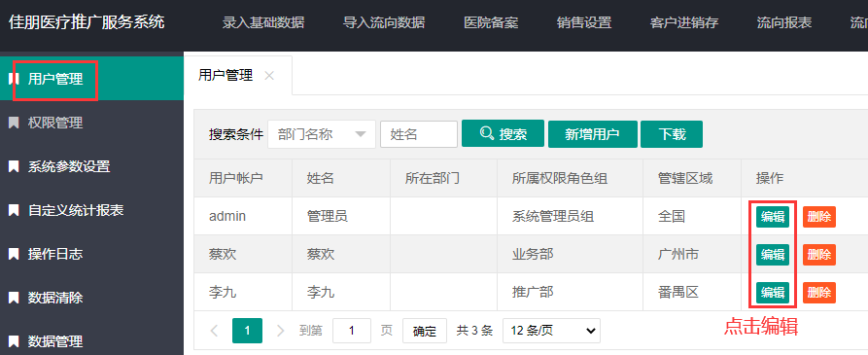Click bookmark icon beside 数据清除

coord(14,298)
